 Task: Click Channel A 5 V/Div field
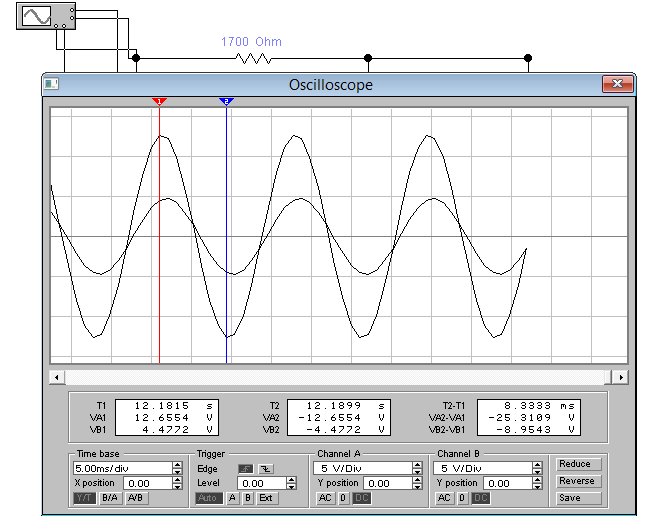363,468
